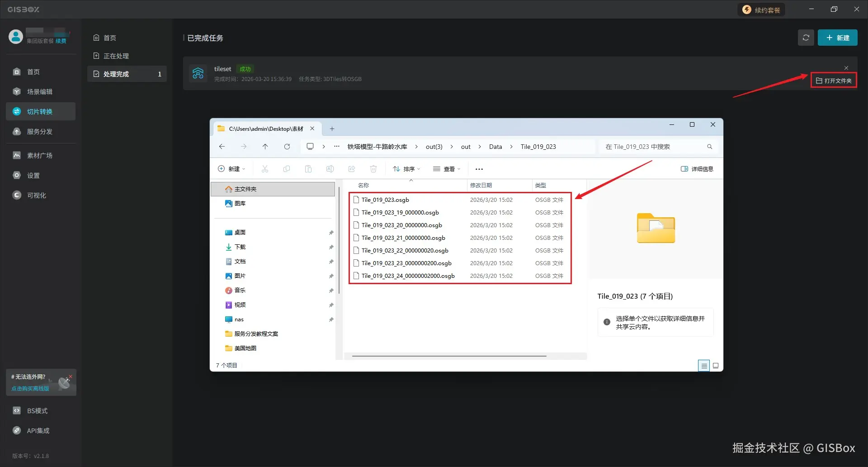Select 切片转换 in the sidebar
This screenshot has width=868, height=467.
point(40,112)
